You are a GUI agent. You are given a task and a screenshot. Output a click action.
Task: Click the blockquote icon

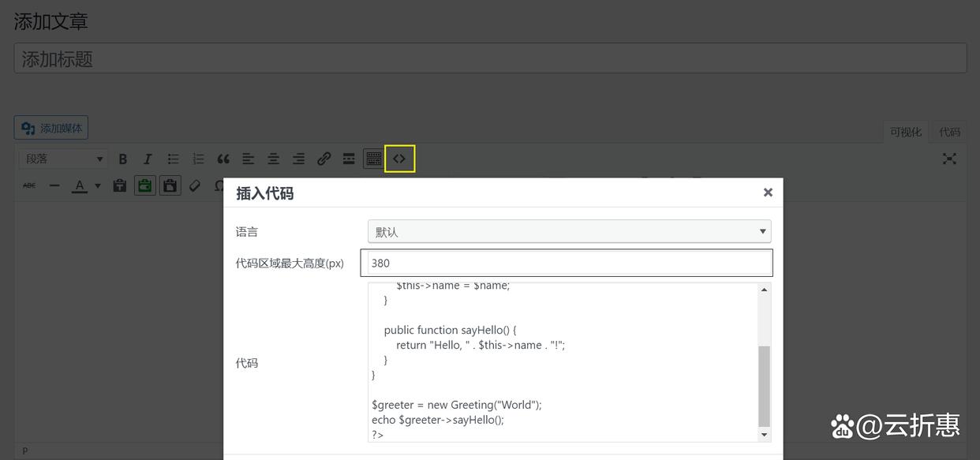pos(223,159)
